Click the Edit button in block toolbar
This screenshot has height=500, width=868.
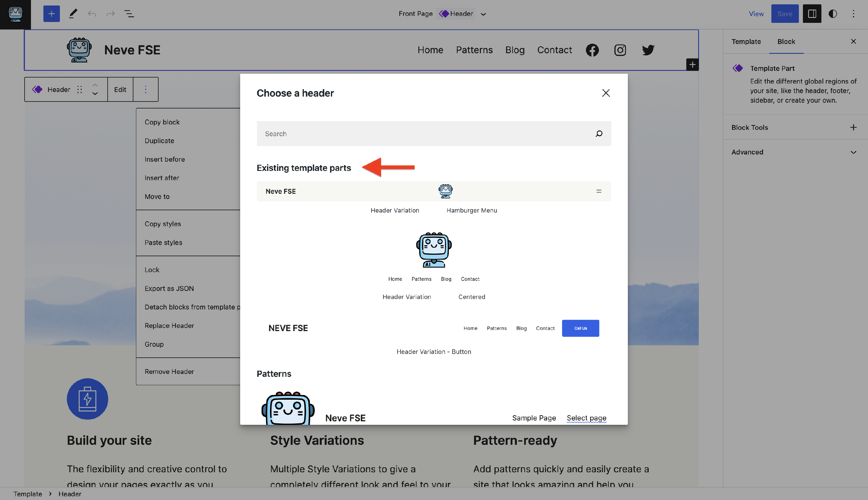(120, 90)
